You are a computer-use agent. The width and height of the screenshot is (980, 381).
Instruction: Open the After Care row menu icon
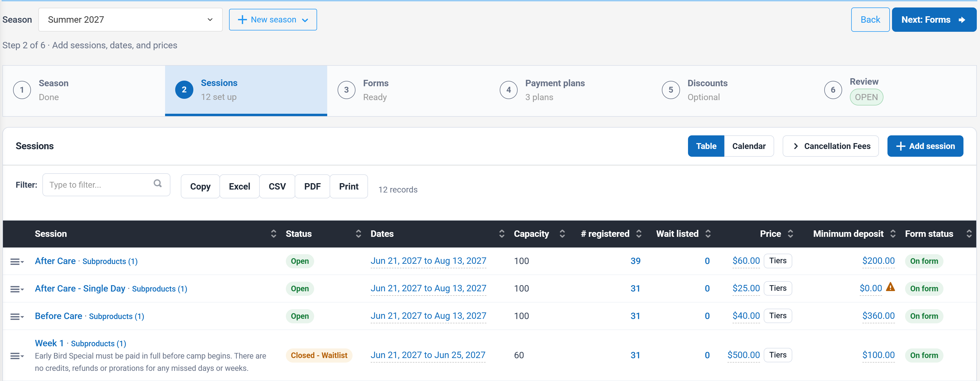[17, 261]
